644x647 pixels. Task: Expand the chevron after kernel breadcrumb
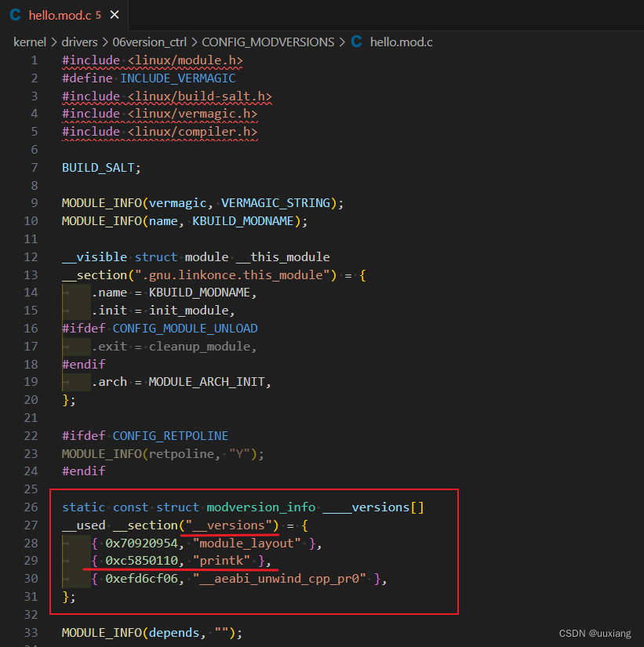click(54, 42)
